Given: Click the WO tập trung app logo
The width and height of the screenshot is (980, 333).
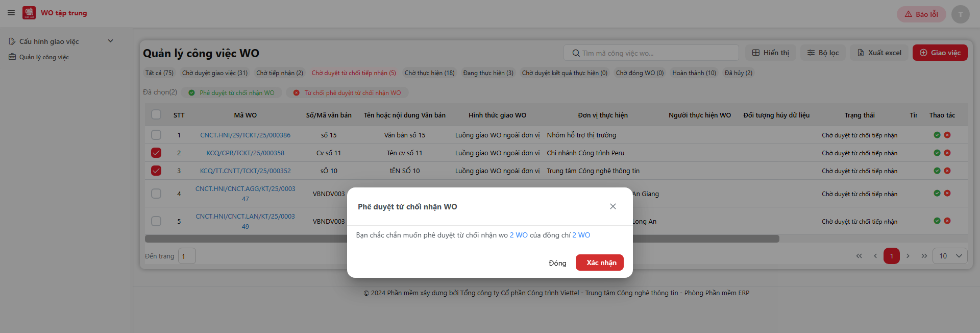Looking at the screenshot, I should (29, 13).
